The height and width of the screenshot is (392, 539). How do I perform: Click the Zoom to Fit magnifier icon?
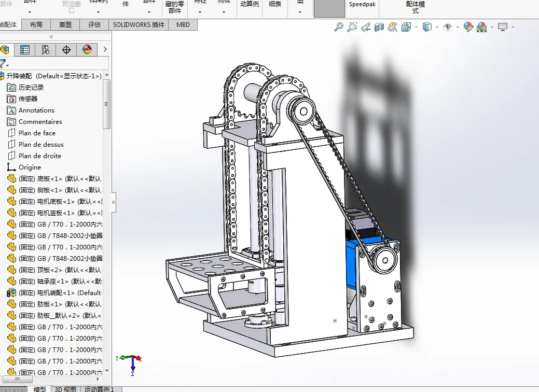point(339,27)
